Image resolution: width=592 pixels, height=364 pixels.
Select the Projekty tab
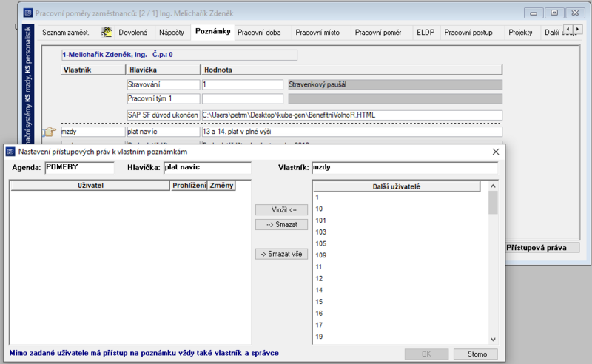coord(520,33)
